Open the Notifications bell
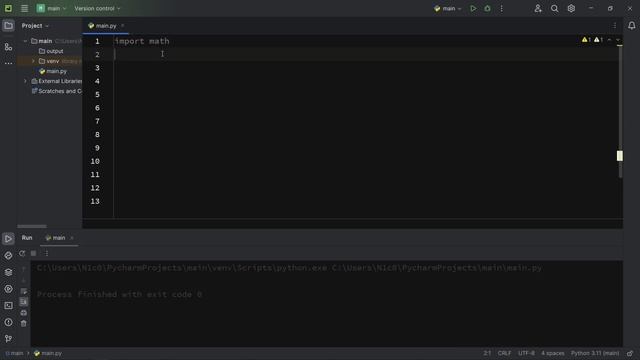This screenshot has width=640, height=360. click(631, 25)
